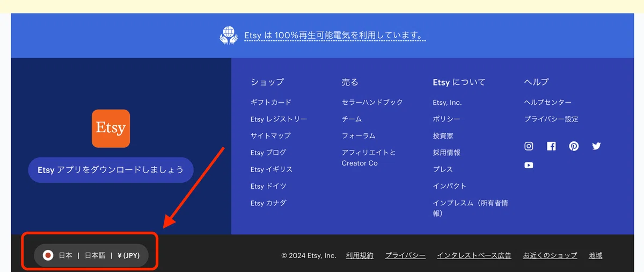Open インタレストベース広告 link
The height and width of the screenshot is (272, 644).
pyautogui.click(x=474, y=256)
